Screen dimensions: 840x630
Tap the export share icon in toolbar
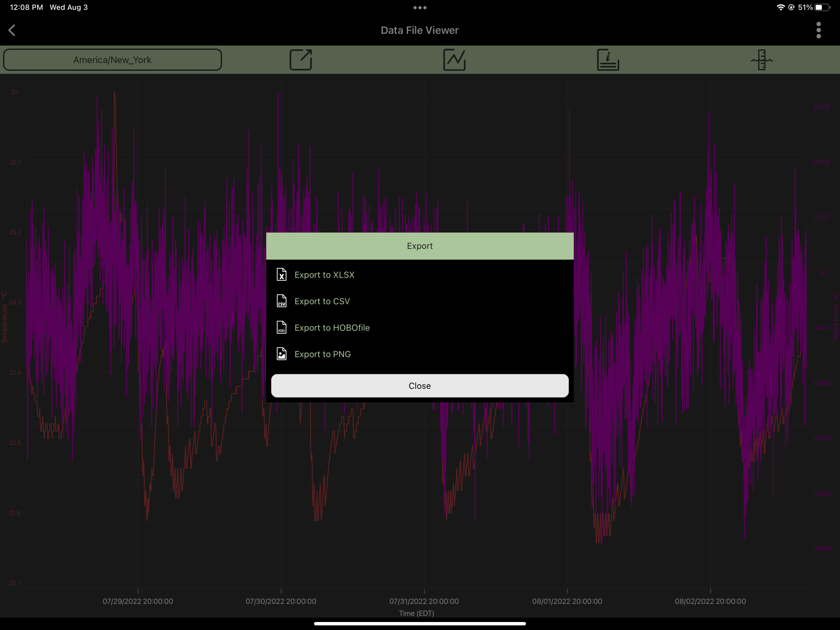click(300, 60)
